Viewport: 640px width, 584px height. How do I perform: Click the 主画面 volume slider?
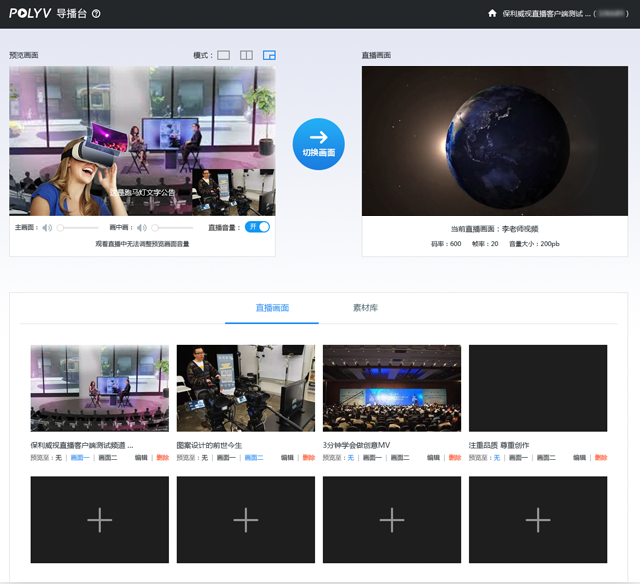[x=82, y=228]
